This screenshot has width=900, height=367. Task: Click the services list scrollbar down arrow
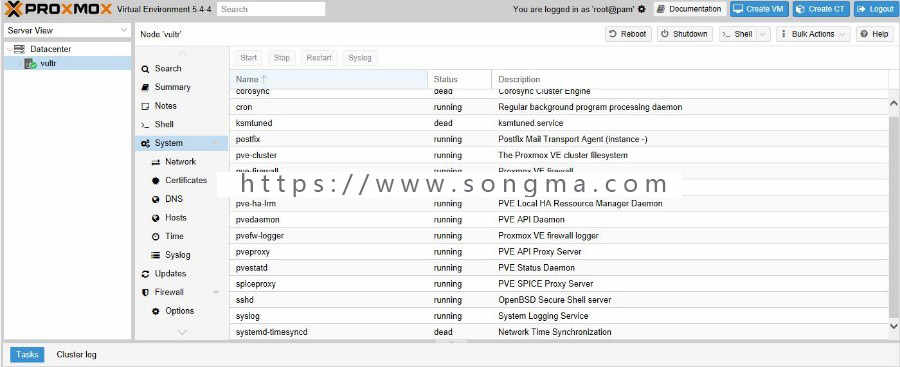[x=894, y=326]
